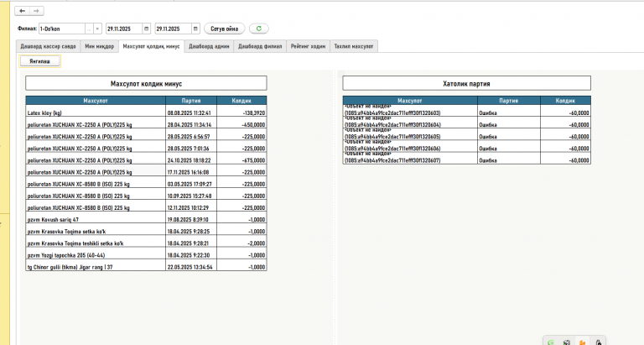Switch to the Мин миқдор tab
Viewport: 644px width, 345px height.
click(x=100, y=46)
